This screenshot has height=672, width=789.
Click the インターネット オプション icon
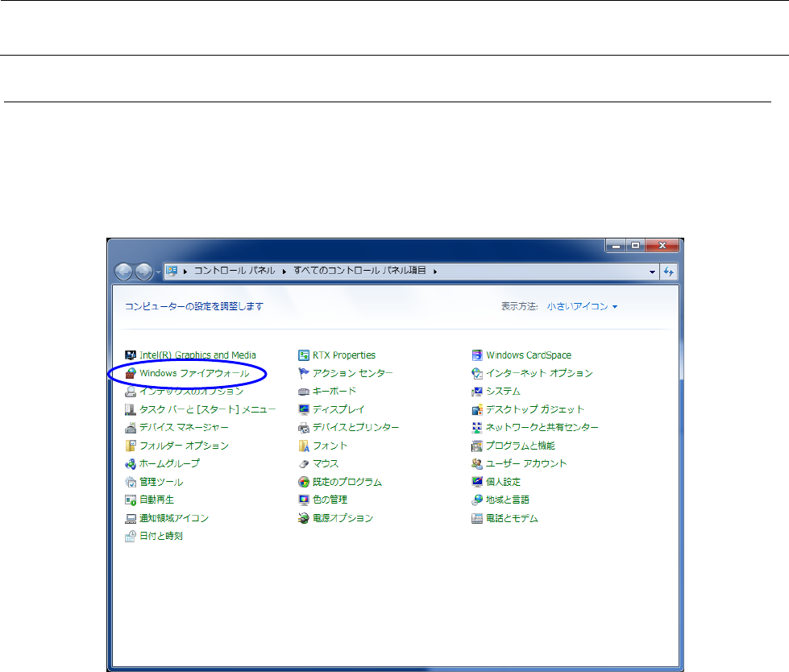tap(477, 373)
